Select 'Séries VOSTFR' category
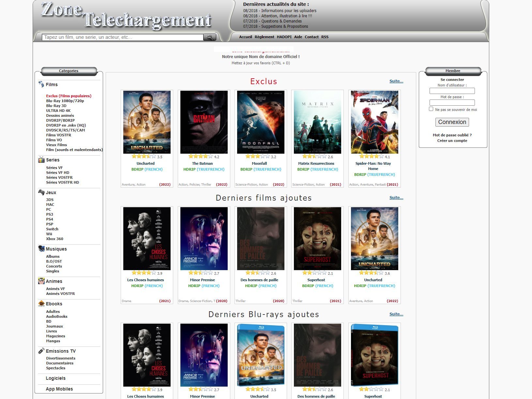Image resolution: width=532 pixels, height=399 pixels. [59, 177]
